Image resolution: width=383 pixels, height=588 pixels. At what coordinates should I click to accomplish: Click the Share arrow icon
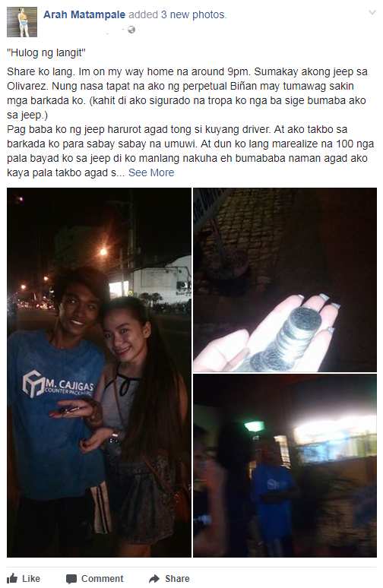tap(154, 579)
